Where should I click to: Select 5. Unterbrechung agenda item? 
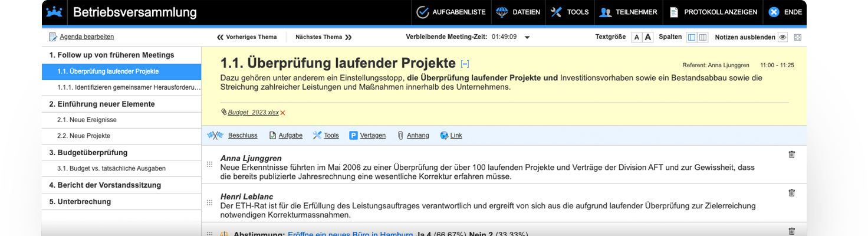tap(121, 201)
